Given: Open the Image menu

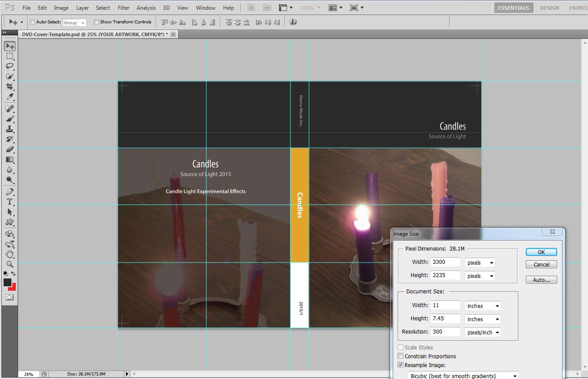Looking at the screenshot, I should (61, 8).
